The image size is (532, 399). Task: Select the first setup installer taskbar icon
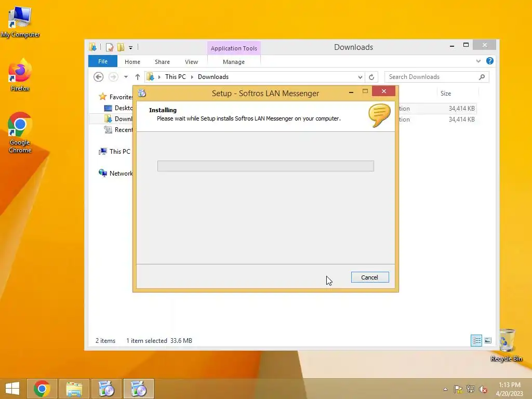[x=106, y=389]
